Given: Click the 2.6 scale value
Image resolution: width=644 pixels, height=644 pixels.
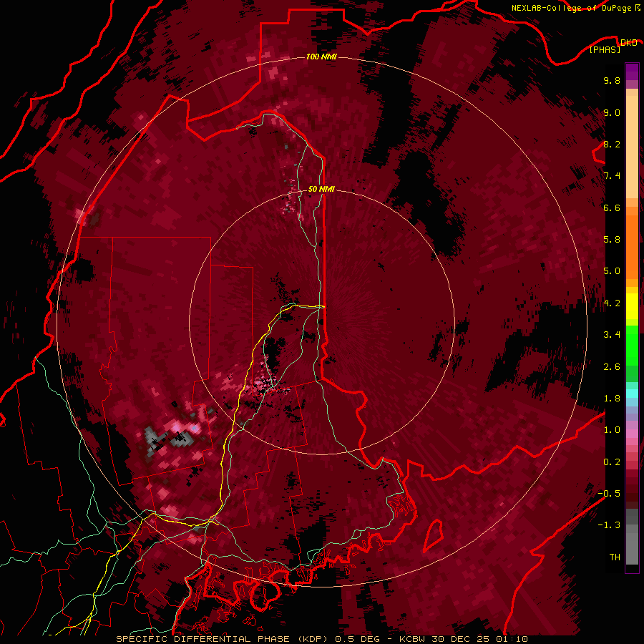Looking at the screenshot, I should pyautogui.click(x=612, y=367).
